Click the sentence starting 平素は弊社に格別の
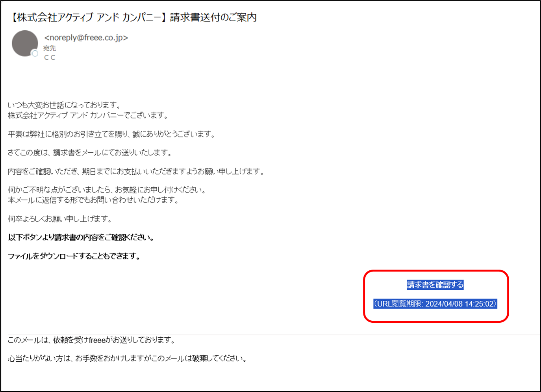 coord(112,134)
